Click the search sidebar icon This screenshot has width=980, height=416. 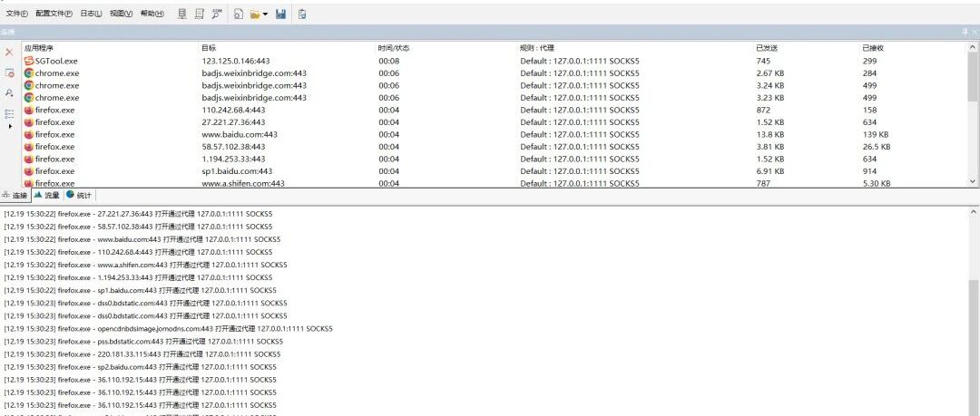point(9,93)
